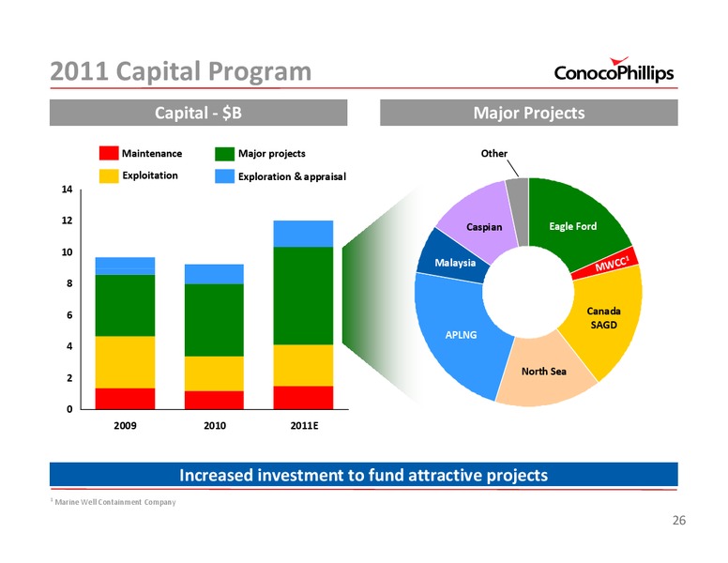Click the ConocoPhillips logo
728x563 pixels.
click(x=614, y=69)
